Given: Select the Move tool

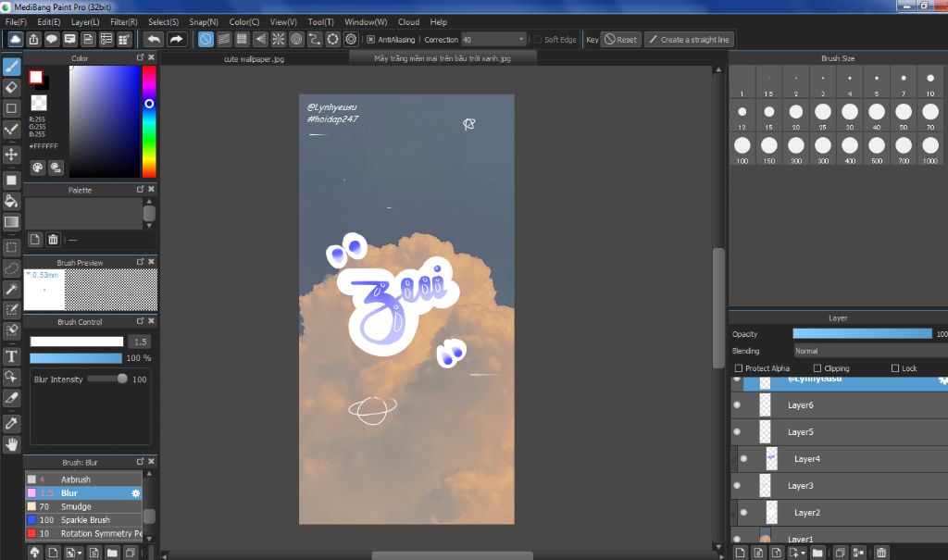Looking at the screenshot, I should click(x=11, y=155).
